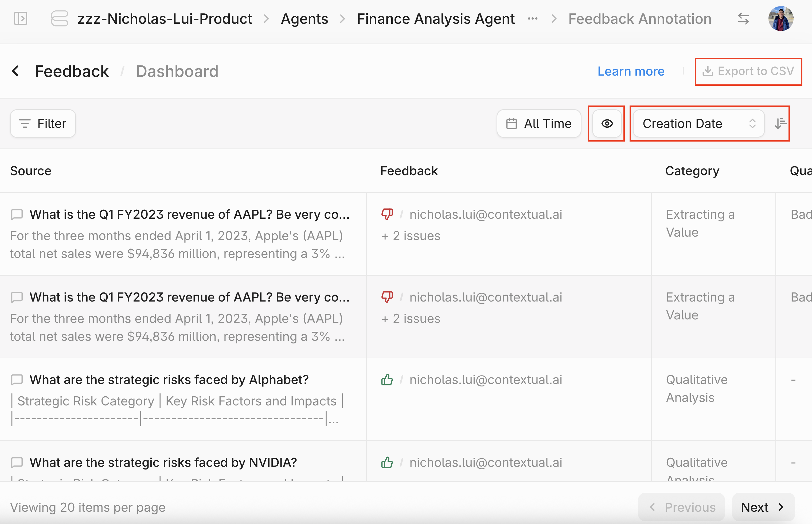The image size is (812, 524).
Task: Click the Export to CSV button
Action: coord(748,71)
